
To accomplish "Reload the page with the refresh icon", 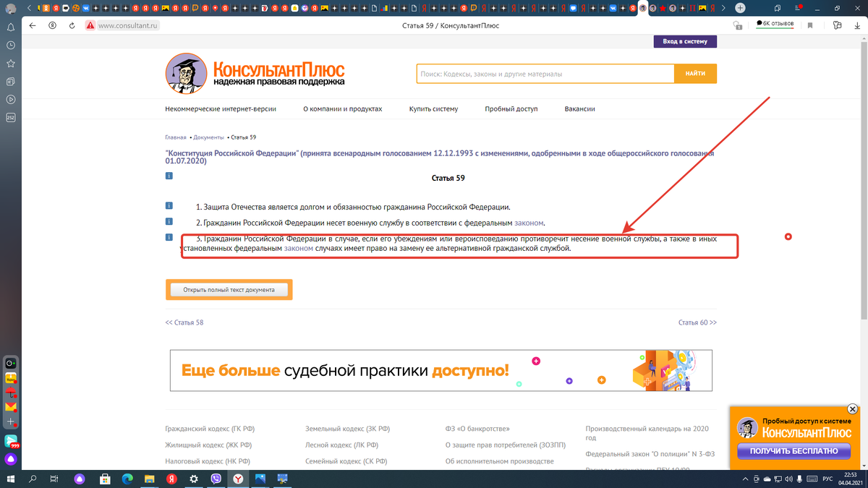I will click(72, 25).
